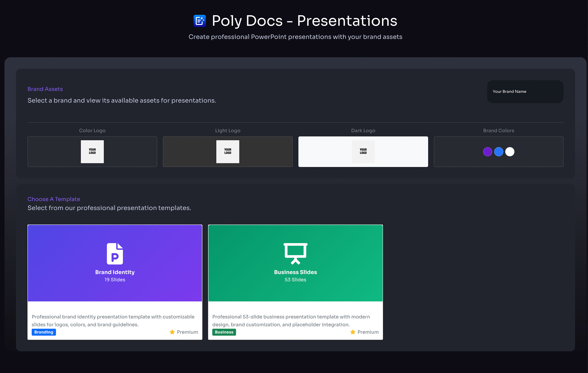Click the Premium star on Business Slides template
Image resolution: width=588 pixels, height=373 pixels.
click(353, 332)
